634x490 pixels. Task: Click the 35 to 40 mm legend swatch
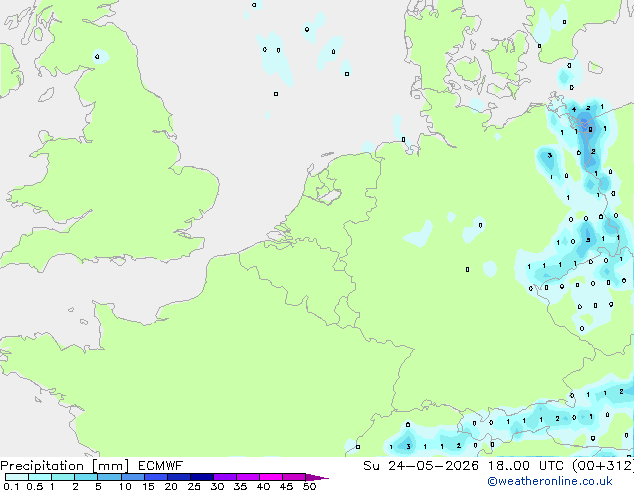[x=248, y=477]
